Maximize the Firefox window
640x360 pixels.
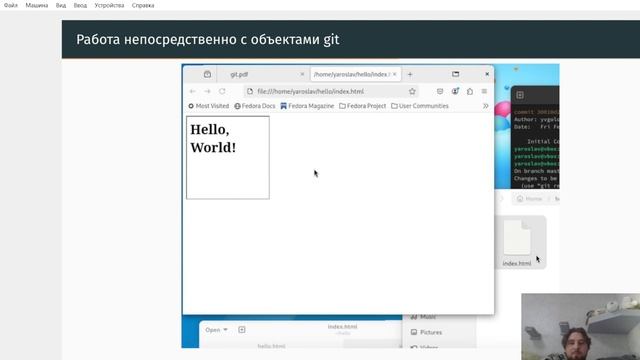[456, 74]
